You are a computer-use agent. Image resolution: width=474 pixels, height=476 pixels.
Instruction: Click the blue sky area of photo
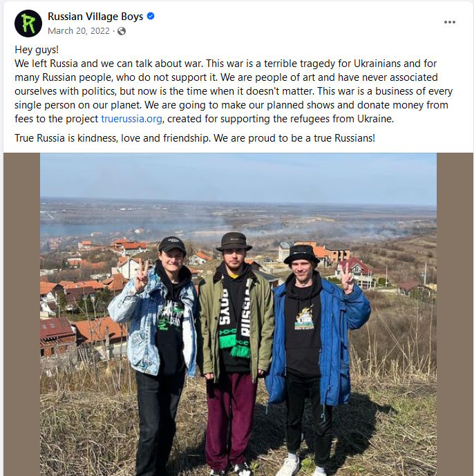coord(238,176)
